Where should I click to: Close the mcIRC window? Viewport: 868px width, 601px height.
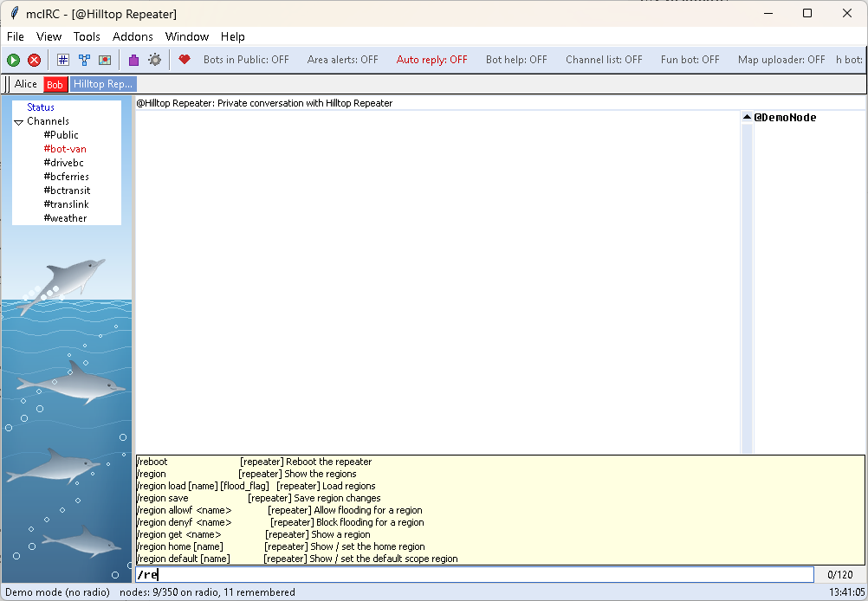[x=847, y=13]
